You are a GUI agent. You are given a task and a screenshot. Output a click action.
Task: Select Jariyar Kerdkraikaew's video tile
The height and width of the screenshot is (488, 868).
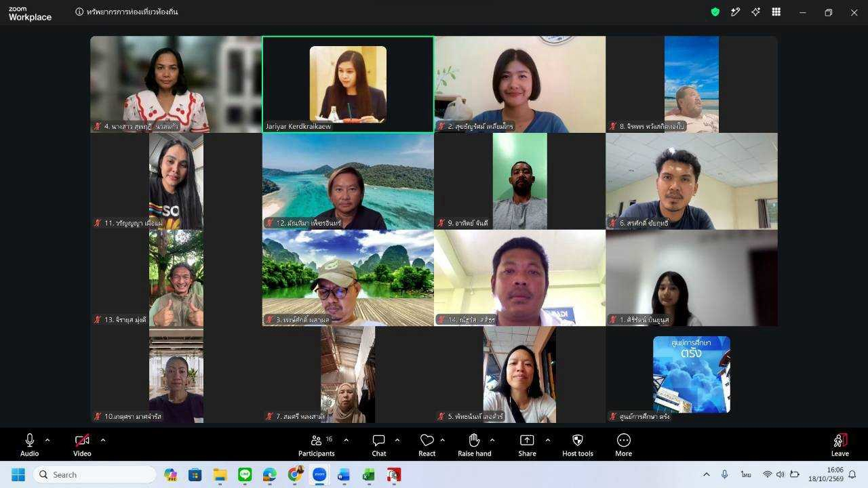(x=348, y=84)
